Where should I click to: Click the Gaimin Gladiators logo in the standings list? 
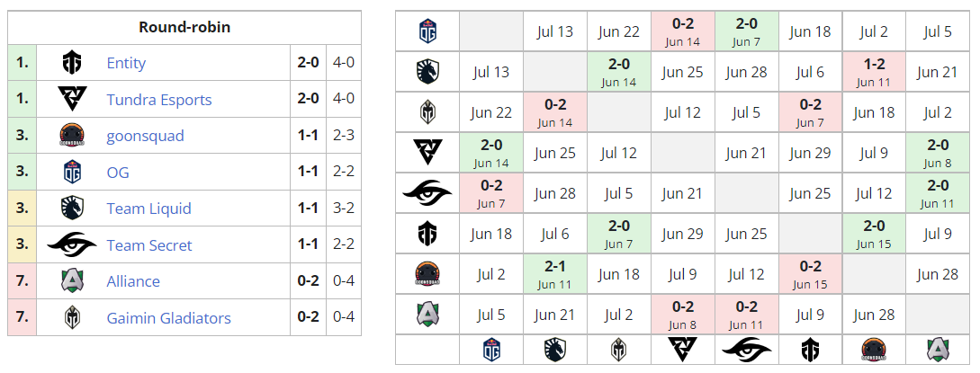pos(72,318)
